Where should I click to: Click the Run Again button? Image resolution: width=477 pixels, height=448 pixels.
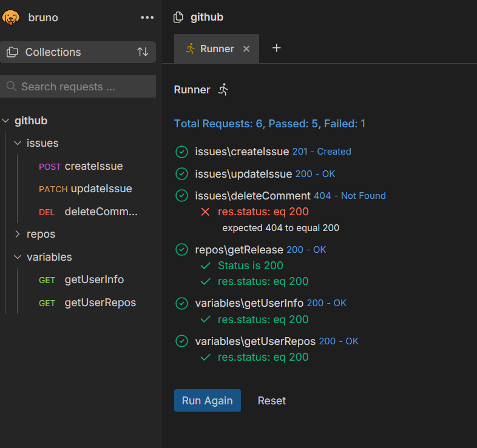pyautogui.click(x=208, y=401)
